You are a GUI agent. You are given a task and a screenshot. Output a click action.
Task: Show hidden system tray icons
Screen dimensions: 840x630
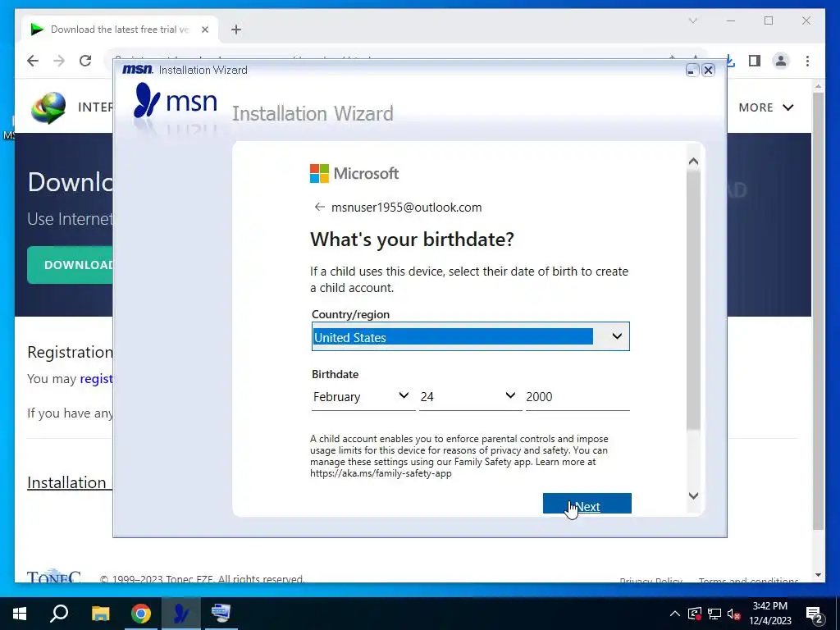(x=675, y=614)
